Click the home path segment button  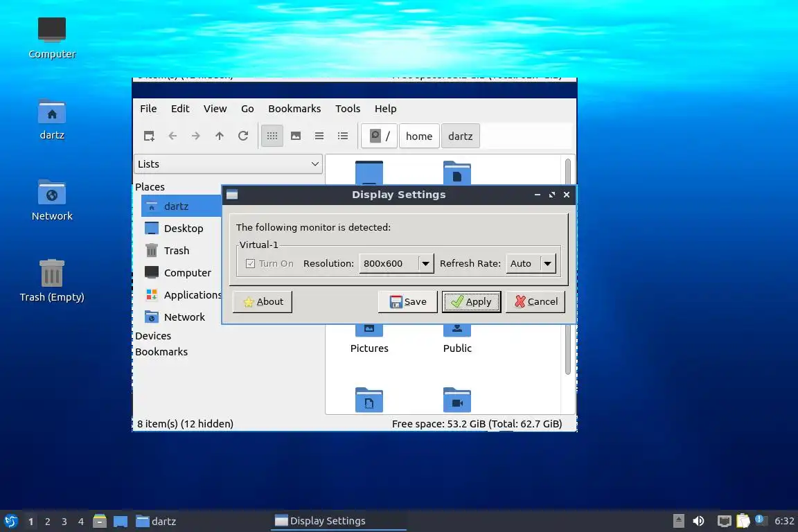click(x=419, y=136)
